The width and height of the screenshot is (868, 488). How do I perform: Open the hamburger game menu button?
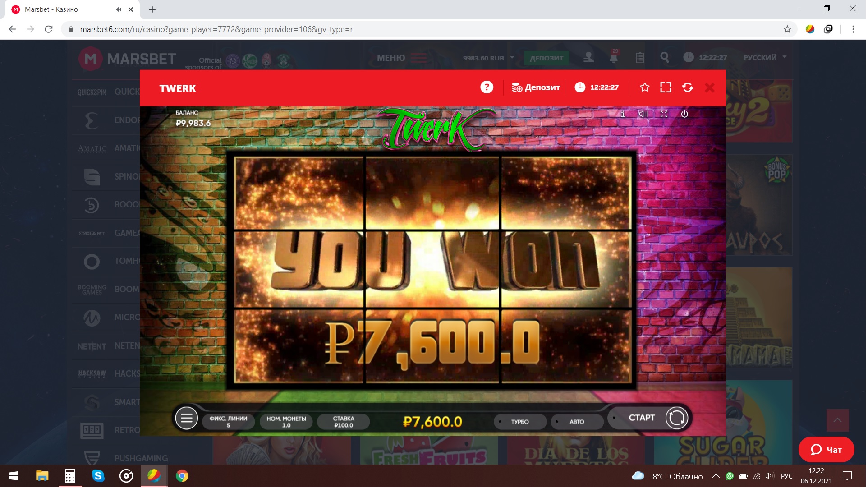[x=187, y=419]
